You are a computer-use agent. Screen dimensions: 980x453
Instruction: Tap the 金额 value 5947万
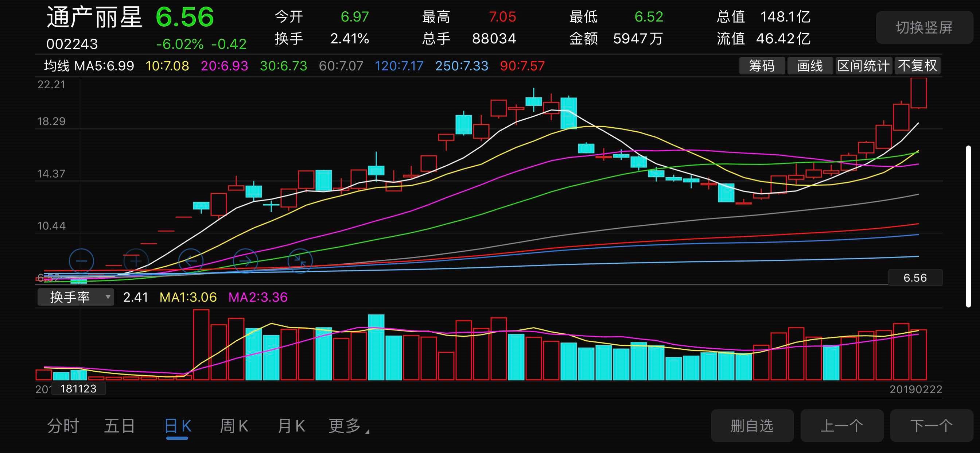point(638,38)
